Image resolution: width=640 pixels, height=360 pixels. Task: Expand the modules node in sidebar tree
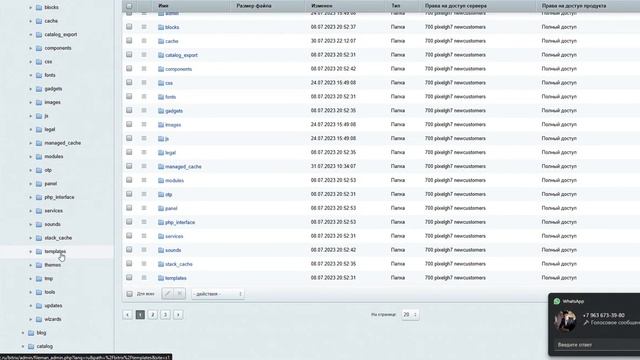pos(30,157)
